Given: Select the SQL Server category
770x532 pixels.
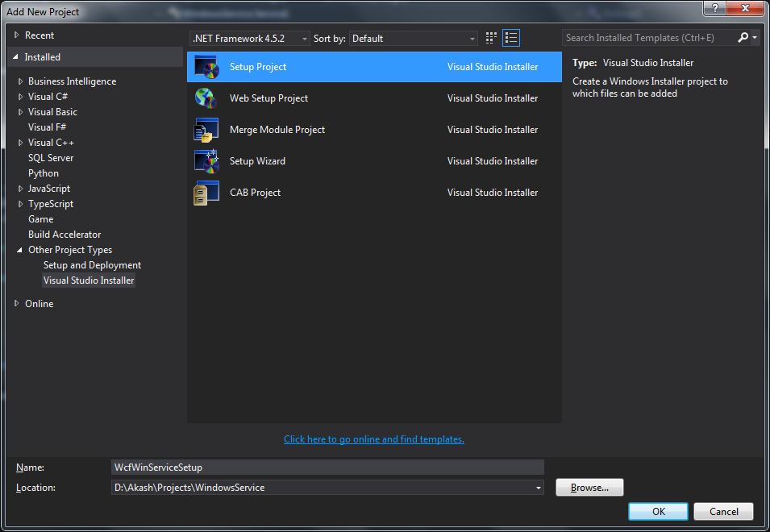Looking at the screenshot, I should click(50, 157).
